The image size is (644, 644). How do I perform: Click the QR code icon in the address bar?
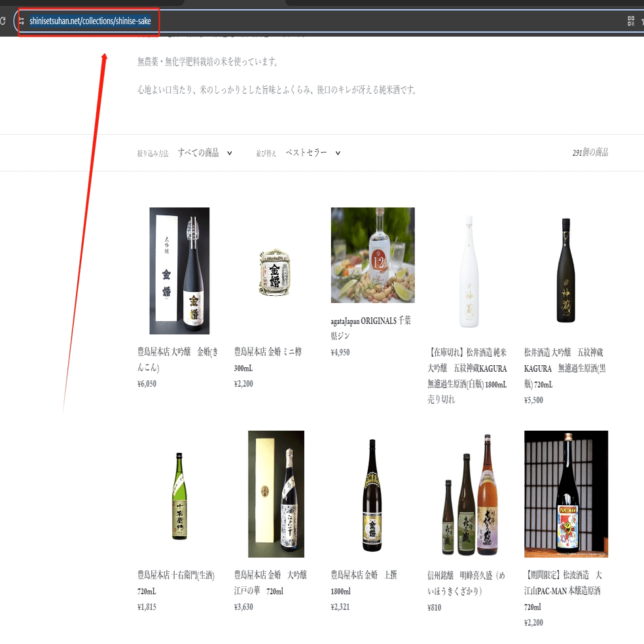click(x=631, y=21)
